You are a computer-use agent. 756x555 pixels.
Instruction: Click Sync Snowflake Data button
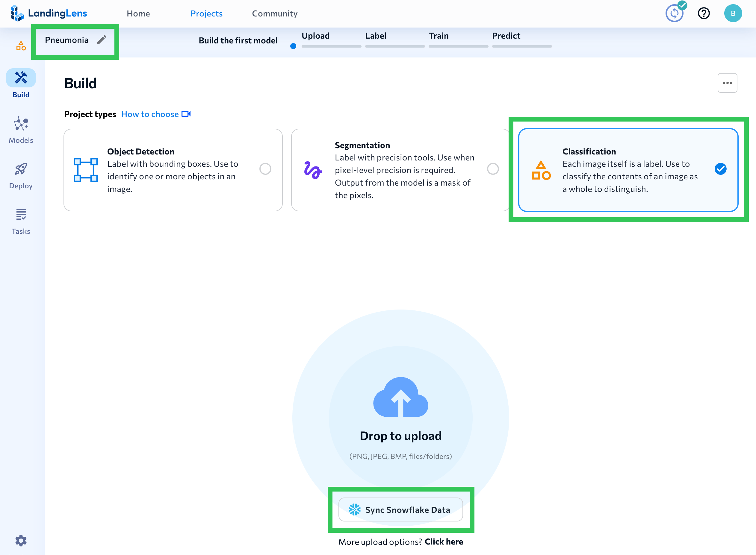click(401, 510)
